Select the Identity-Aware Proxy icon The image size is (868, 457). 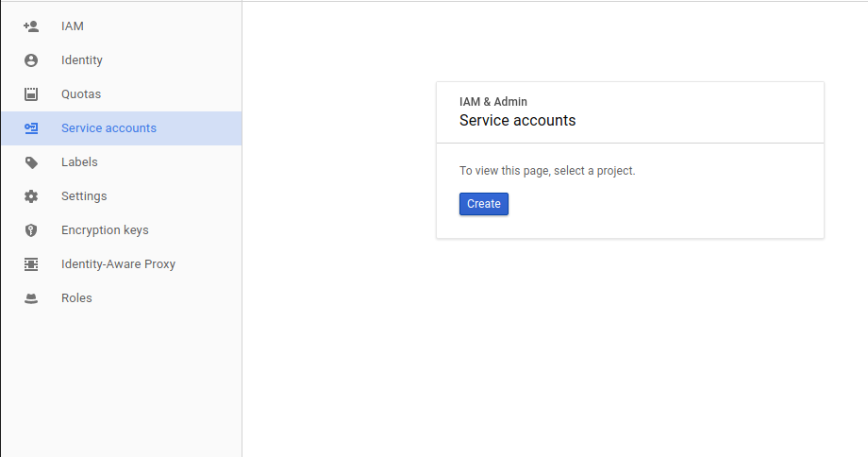click(31, 264)
